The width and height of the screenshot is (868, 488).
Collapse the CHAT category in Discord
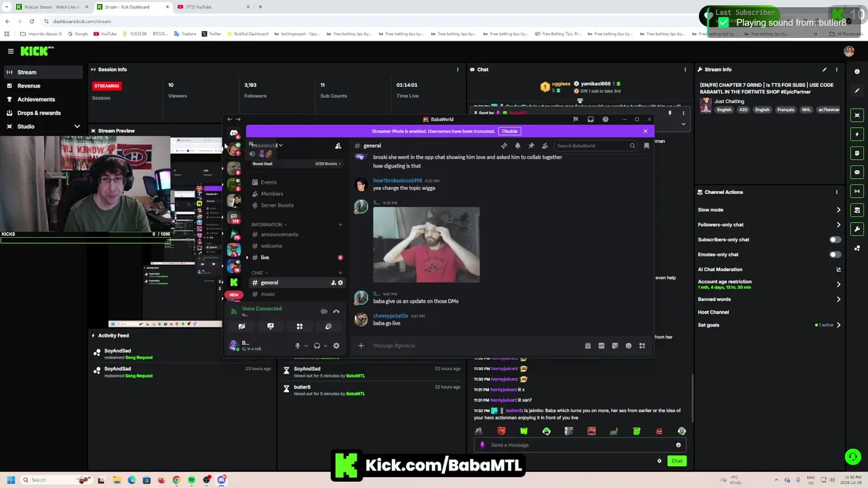pos(259,272)
